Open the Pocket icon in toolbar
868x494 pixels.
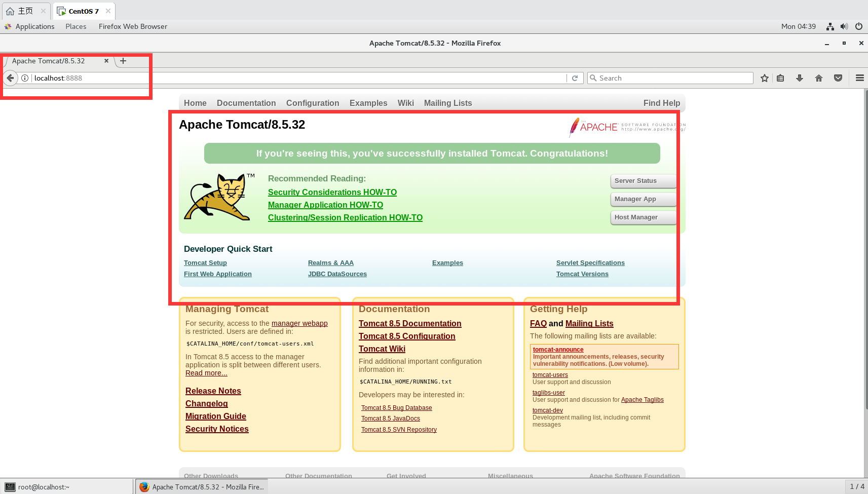838,78
